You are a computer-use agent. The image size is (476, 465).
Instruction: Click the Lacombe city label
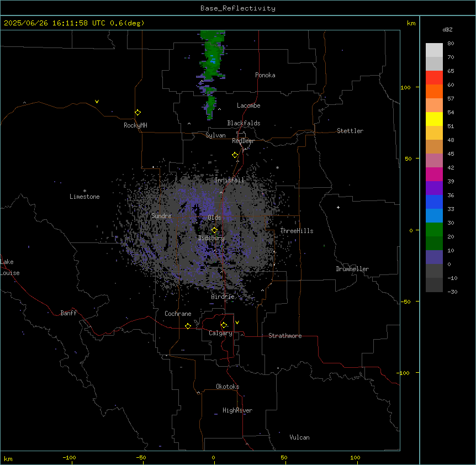click(248, 105)
